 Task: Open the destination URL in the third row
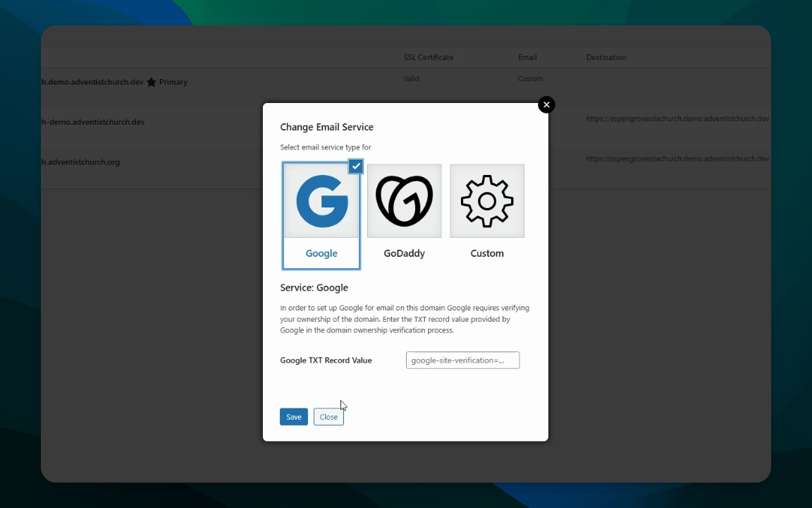[x=677, y=159]
